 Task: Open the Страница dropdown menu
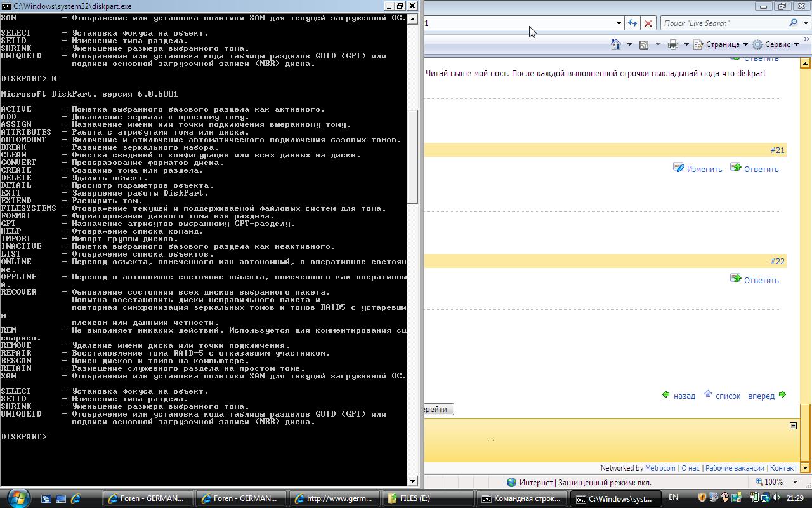point(722,44)
